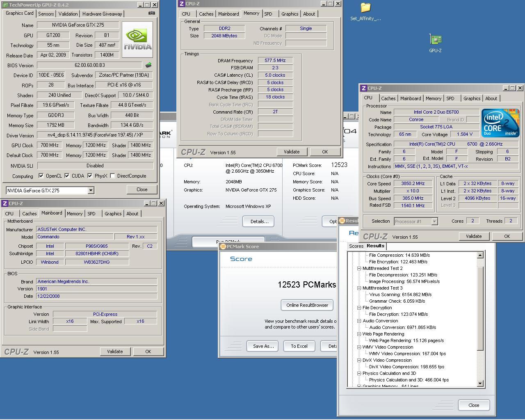Click the NVIDIA logo in GPU-Z
The width and height of the screenshot is (525, 420).
(137, 39)
